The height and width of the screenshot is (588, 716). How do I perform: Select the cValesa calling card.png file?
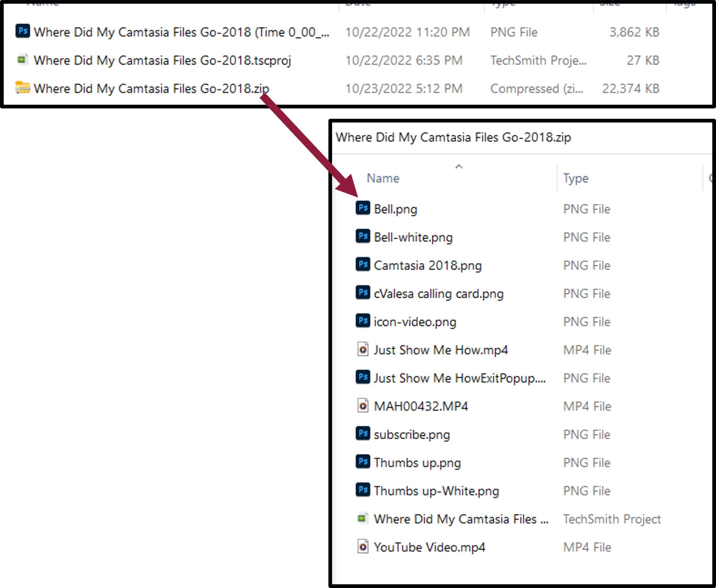[x=438, y=293]
